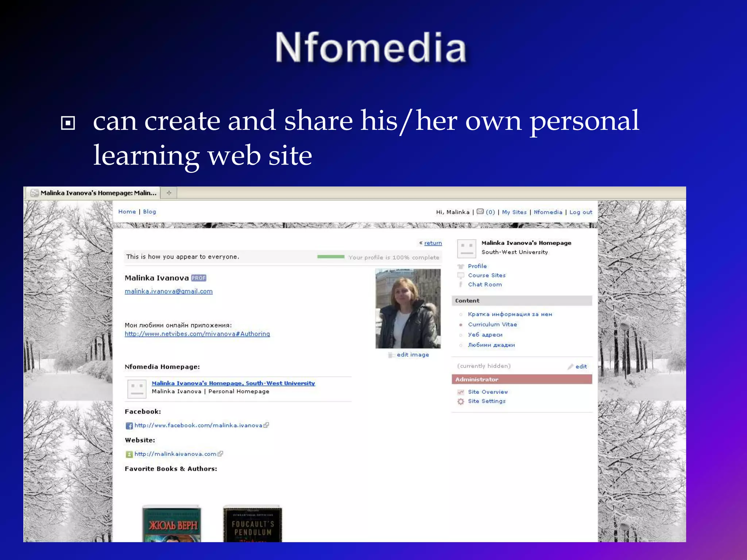This screenshot has width=747, height=560.
Task: Open the (0) messages count link
Action: [x=491, y=212]
